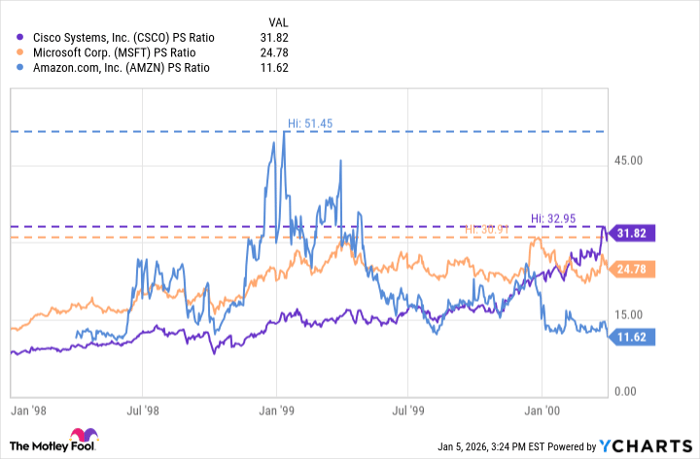Image resolution: width=700 pixels, height=459 pixels.
Task: Click the orange 24.78 end-value flag
Action: (x=632, y=269)
